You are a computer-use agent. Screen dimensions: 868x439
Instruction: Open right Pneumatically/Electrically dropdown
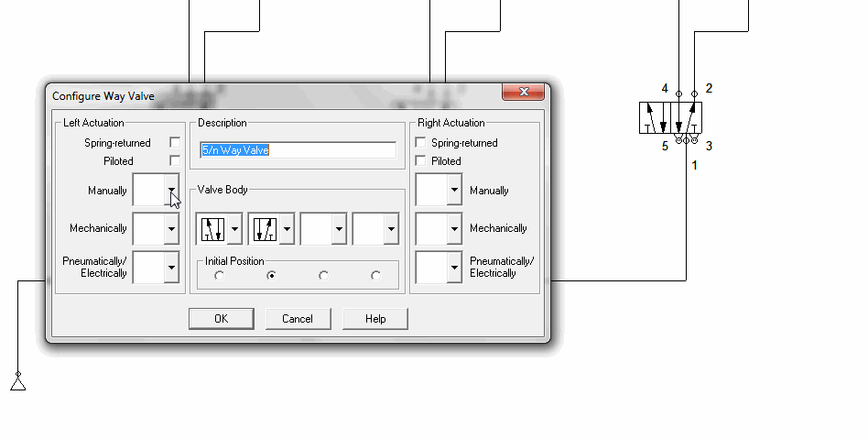coord(454,268)
